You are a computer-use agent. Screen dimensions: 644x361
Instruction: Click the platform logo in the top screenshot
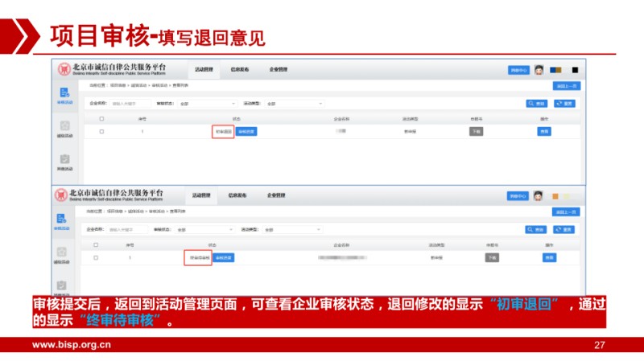coord(64,70)
